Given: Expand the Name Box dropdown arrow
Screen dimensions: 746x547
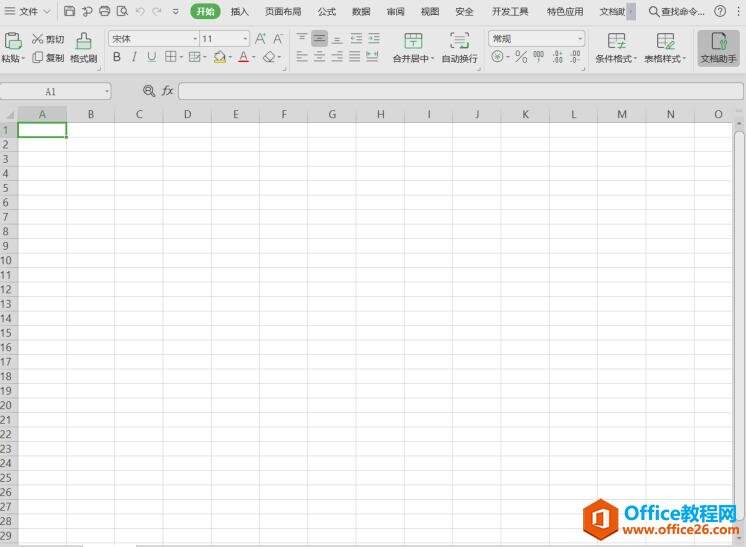Looking at the screenshot, I should 107,91.
